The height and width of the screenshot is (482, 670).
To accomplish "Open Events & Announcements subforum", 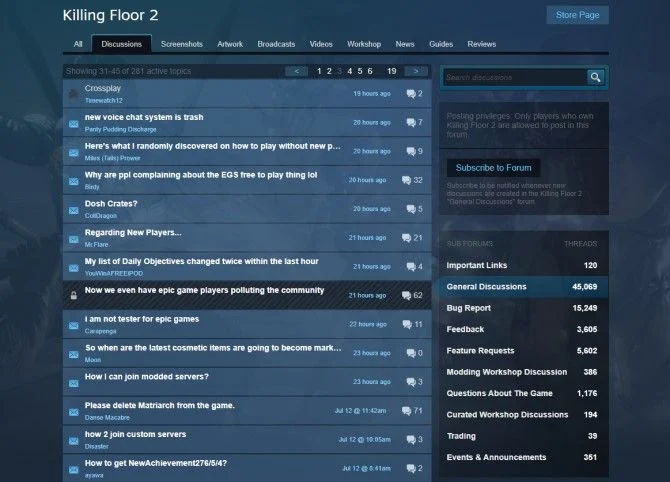I will pyautogui.click(x=523, y=458).
